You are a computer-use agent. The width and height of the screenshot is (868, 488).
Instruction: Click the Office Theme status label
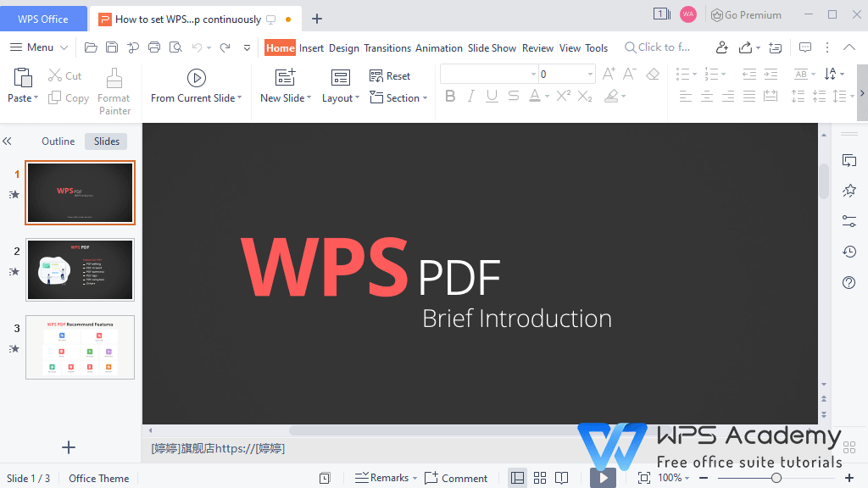pyautogui.click(x=98, y=478)
